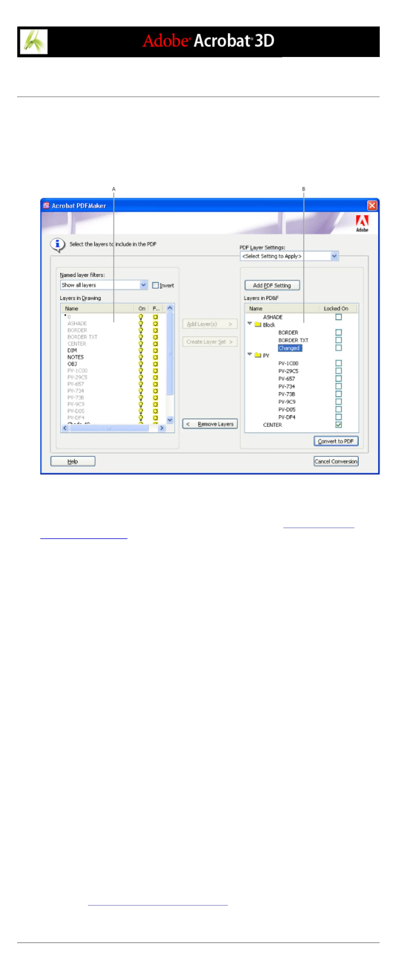Click the horizontal scrollbar thumb under the drawing layers
Screen dimensions: 397x980
click(x=109, y=428)
